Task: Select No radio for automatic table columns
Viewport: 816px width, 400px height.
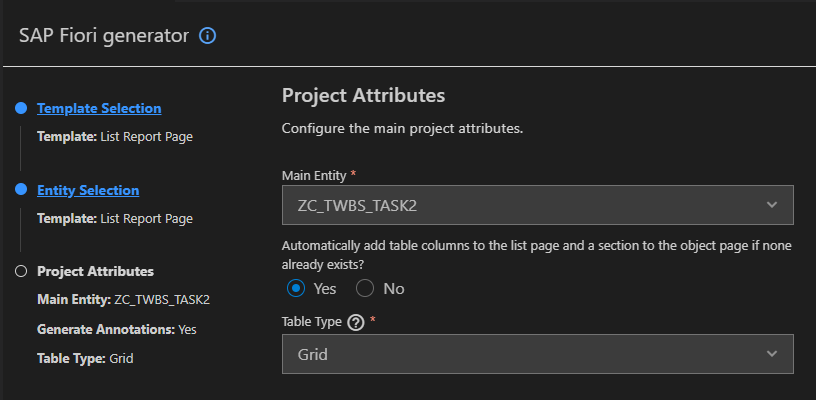Action: 365,288
